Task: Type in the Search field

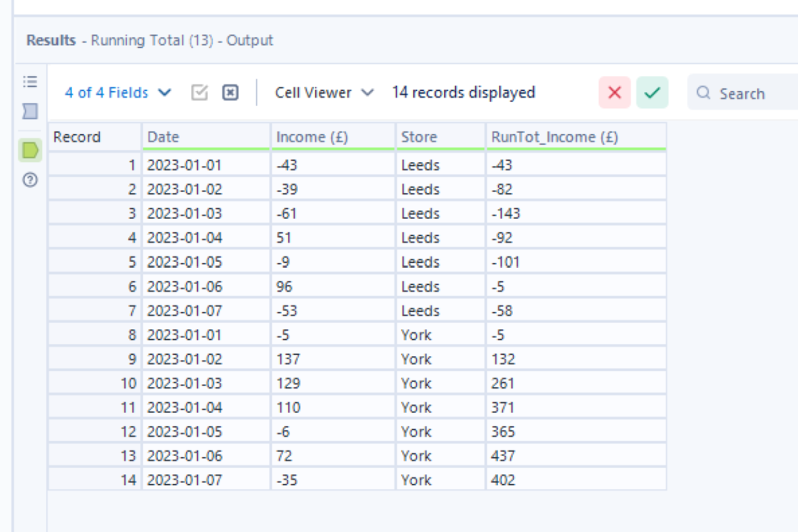Action: coord(756,93)
